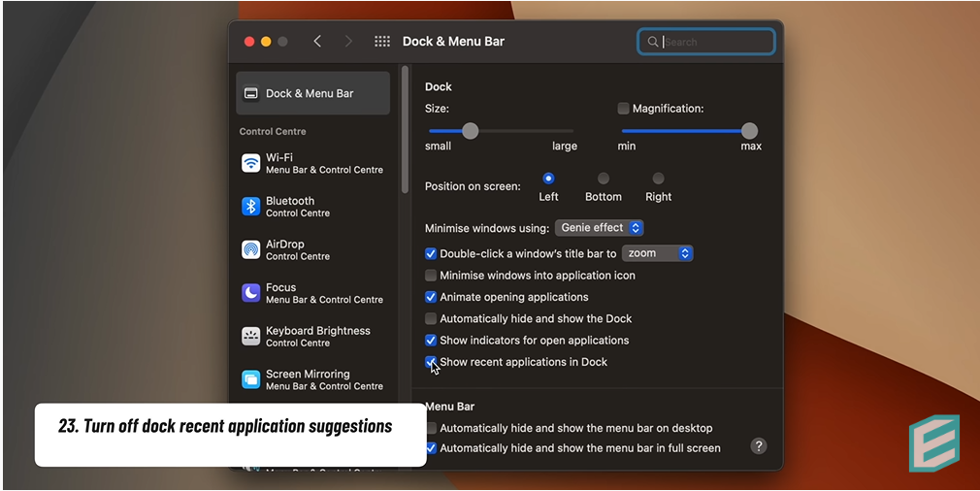Click the 'Control Centre' section label
This screenshot has height=491, width=980.
(273, 131)
